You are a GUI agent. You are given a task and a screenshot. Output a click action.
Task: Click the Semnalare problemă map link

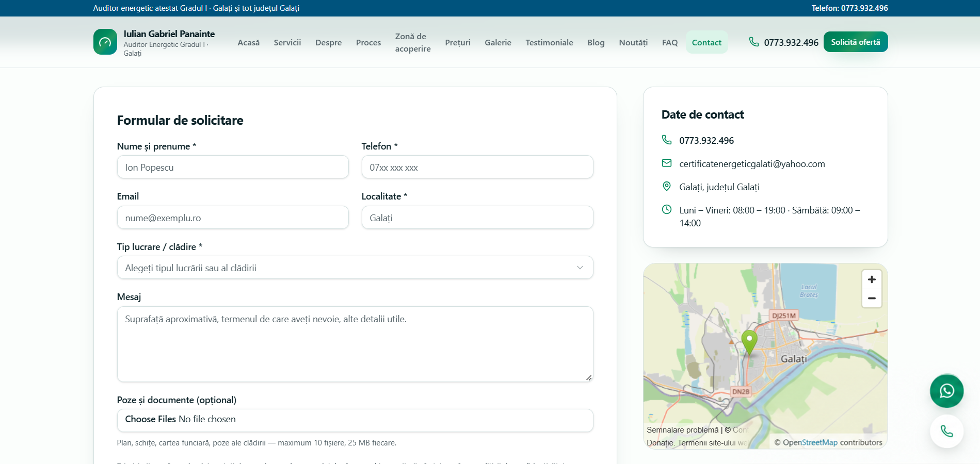(x=682, y=430)
